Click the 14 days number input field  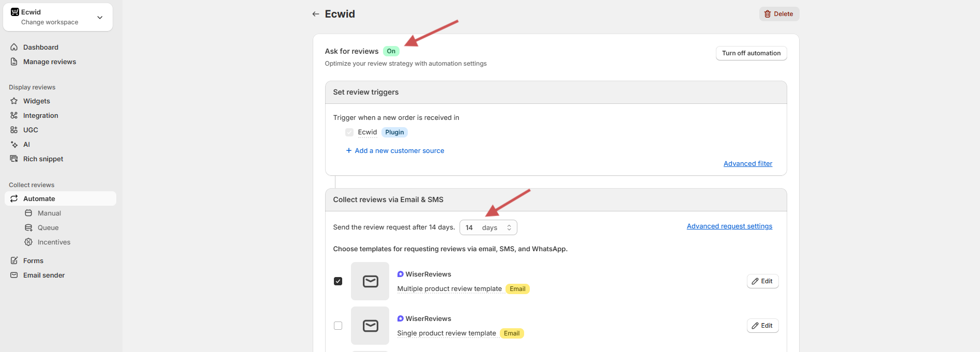(x=470, y=227)
